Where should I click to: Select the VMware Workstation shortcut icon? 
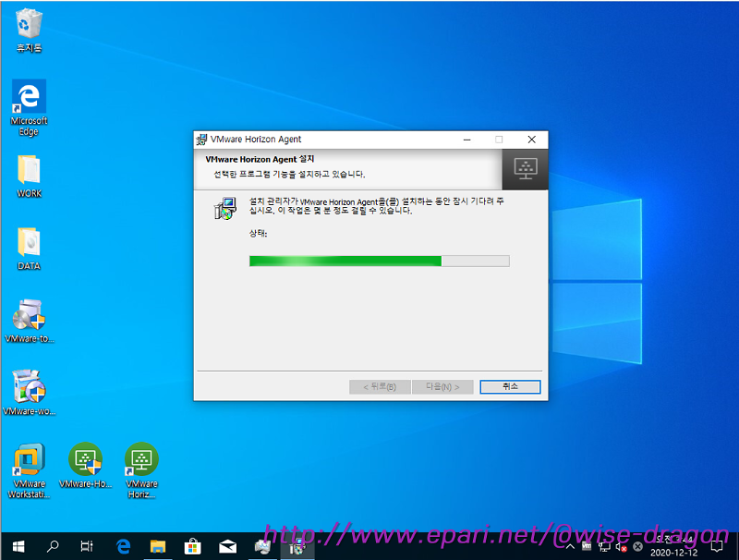(29, 470)
